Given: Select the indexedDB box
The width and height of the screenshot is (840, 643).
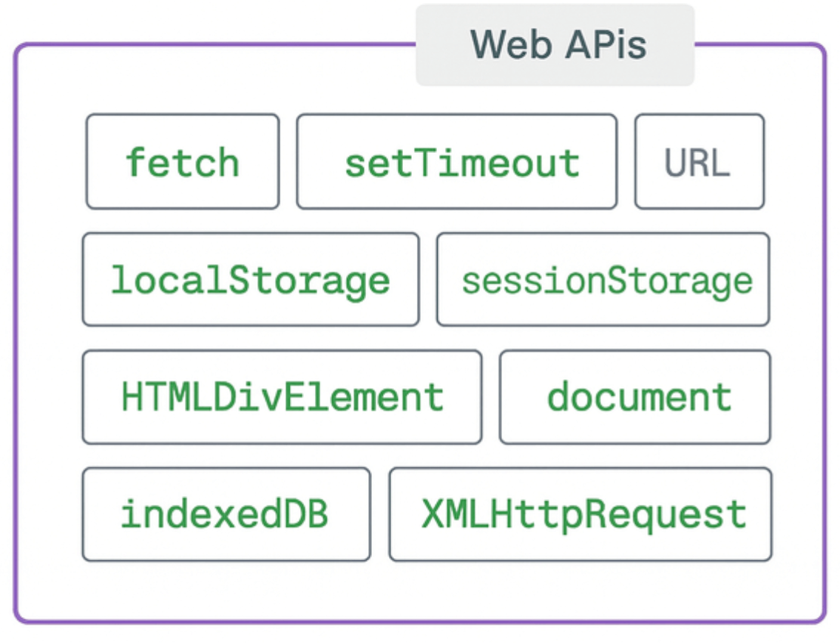Looking at the screenshot, I should (226, 514).
